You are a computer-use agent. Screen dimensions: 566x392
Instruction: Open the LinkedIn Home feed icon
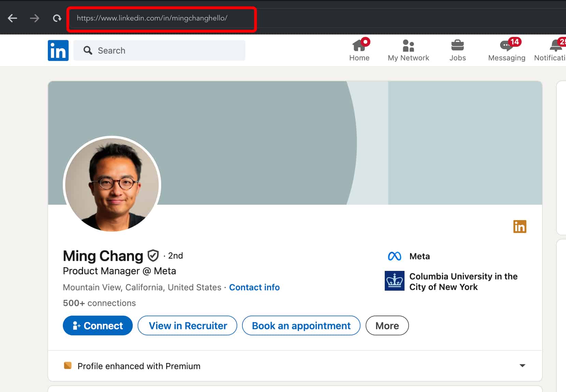click(359, 46)
